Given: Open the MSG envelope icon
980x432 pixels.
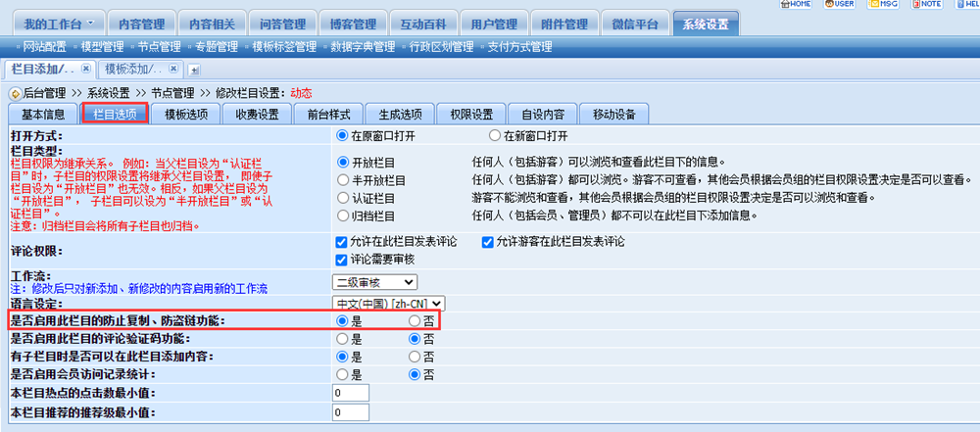Looking at the screenshot, I should tap(883, 4).
